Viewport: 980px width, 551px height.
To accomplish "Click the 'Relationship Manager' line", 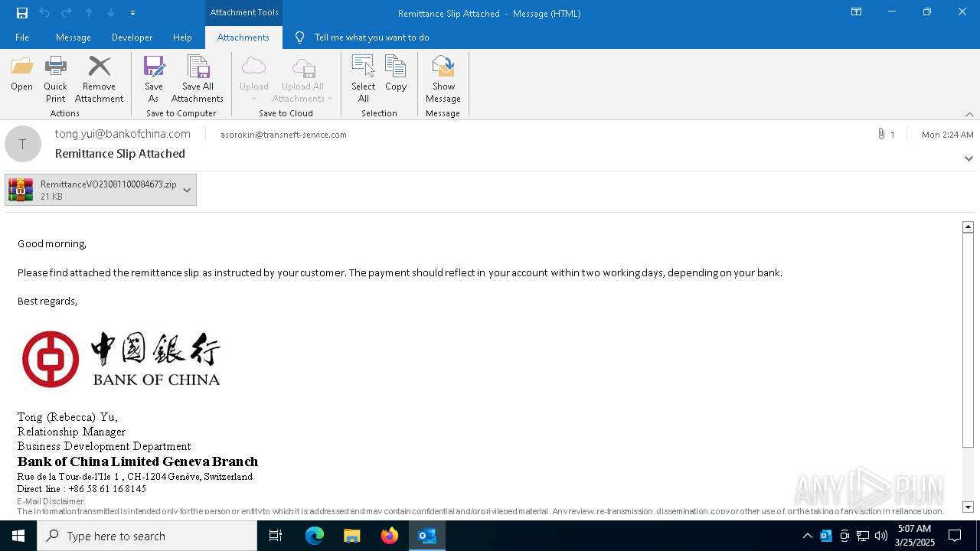I will 71,432.
